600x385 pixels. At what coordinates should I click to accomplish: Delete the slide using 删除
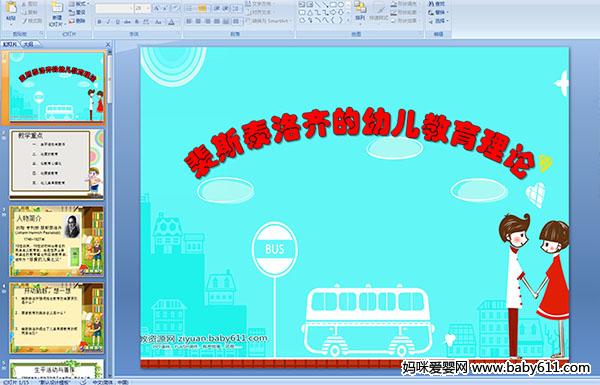tap(77, 21)
